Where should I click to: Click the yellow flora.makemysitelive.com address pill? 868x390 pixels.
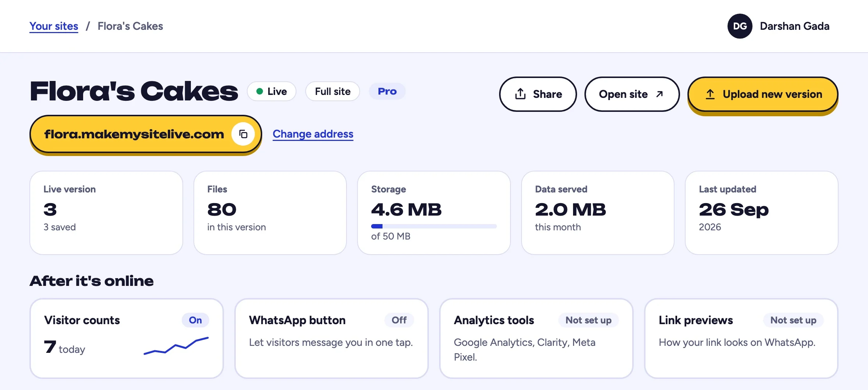[146, 134]
